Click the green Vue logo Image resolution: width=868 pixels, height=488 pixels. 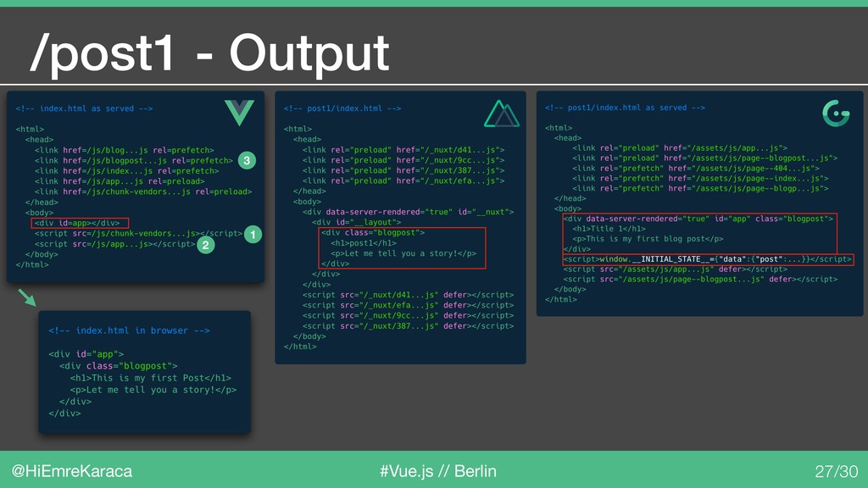[239, 113]
